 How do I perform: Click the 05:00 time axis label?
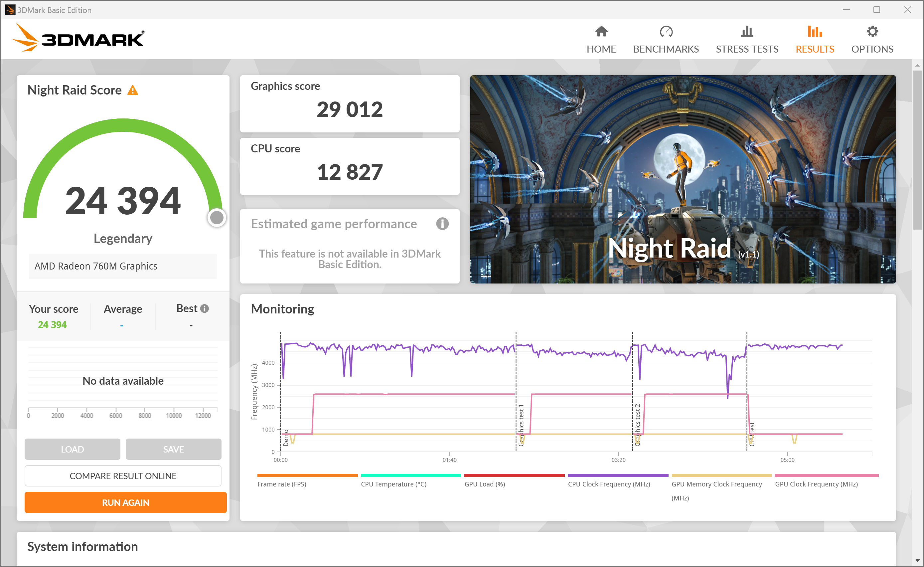787,460
